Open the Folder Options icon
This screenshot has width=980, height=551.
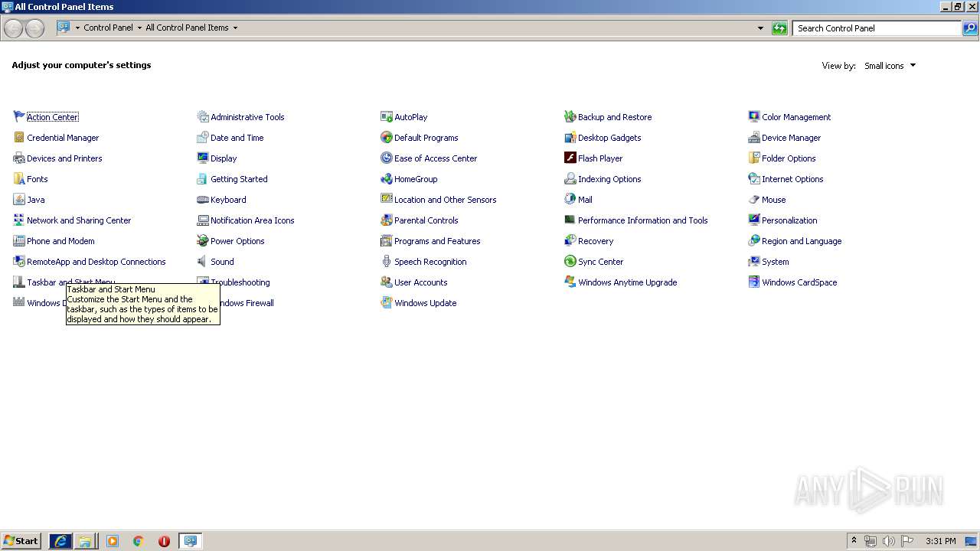754,158
